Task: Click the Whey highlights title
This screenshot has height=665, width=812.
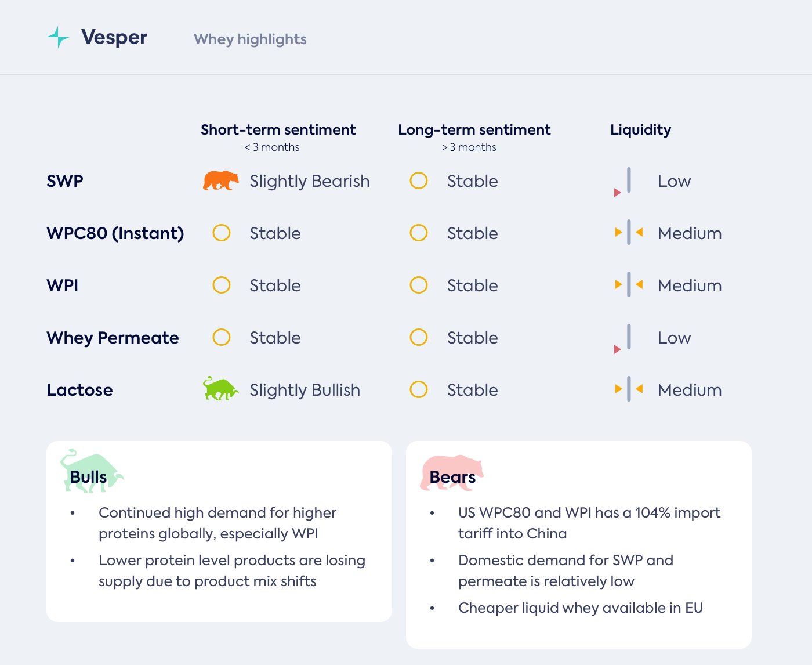Action: pyautogui.click(x=250, y=39)
